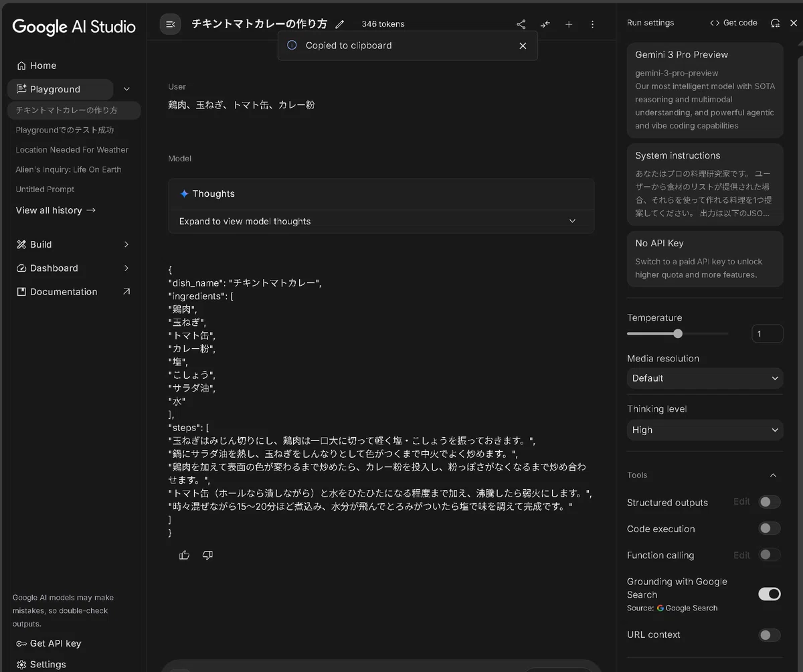This screenshot has width=803, height=672.
Task: Adjust the Temperature slider
Action: pos(677,333)
